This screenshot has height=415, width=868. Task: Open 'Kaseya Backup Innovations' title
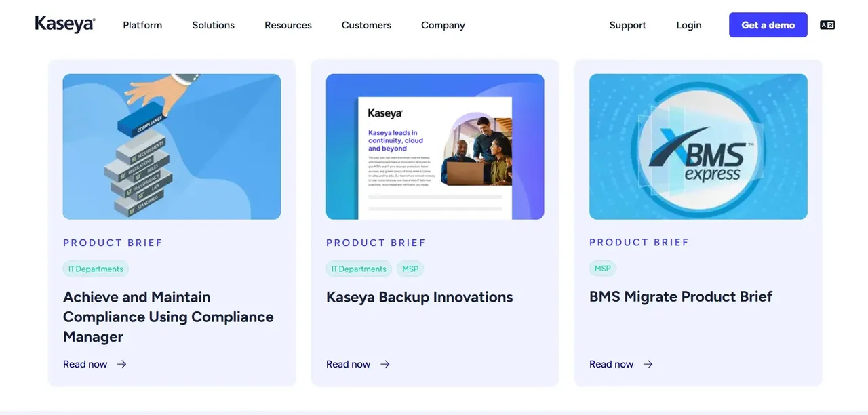pyautogui.click(x=419, y=297)
